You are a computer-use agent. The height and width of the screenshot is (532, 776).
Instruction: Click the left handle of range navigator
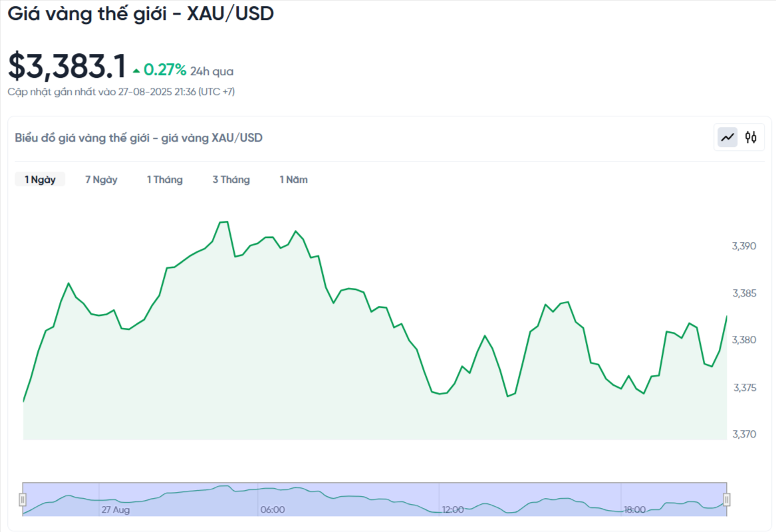coord(22,500)
